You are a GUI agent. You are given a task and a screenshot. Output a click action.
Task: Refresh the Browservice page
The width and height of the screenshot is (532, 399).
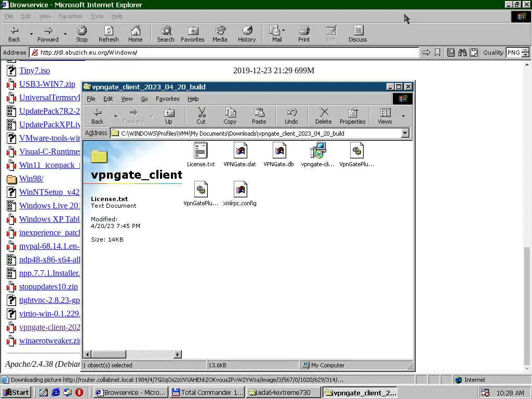coord(109,34)
